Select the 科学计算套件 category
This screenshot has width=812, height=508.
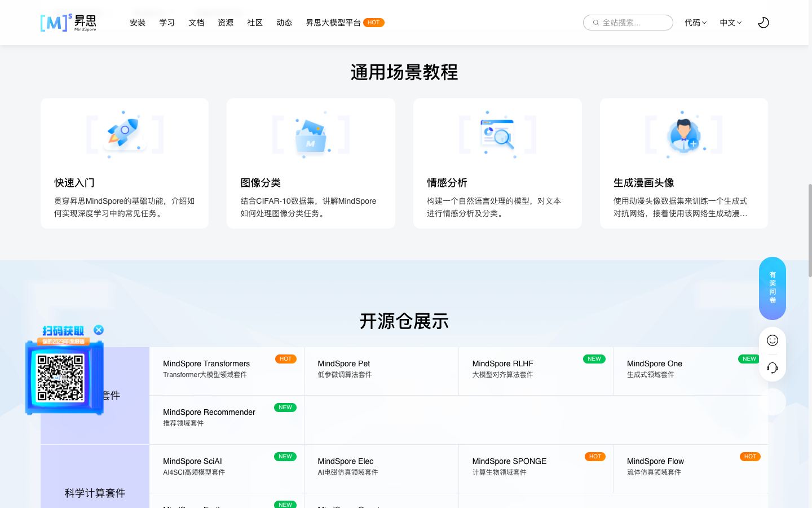(95, 493)
